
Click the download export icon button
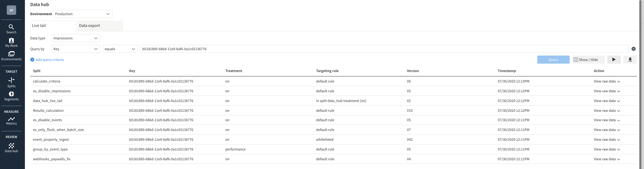pyautogui.click(x=630, y=59)
